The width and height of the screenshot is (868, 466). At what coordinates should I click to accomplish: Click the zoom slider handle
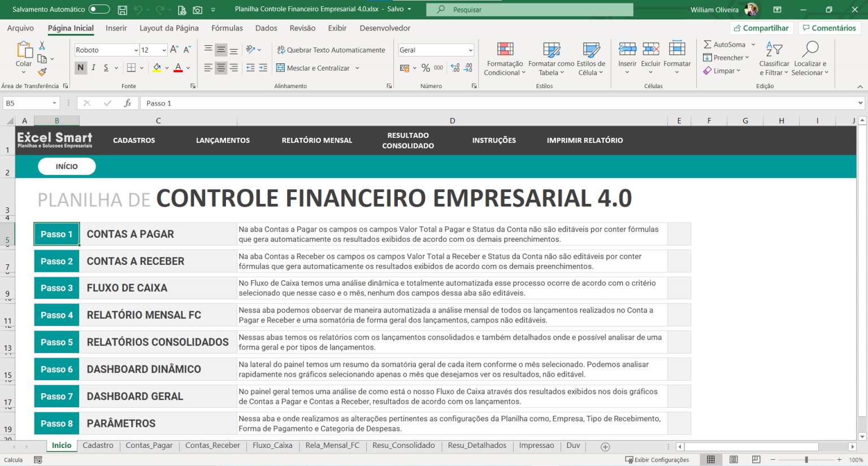(806, 460)
